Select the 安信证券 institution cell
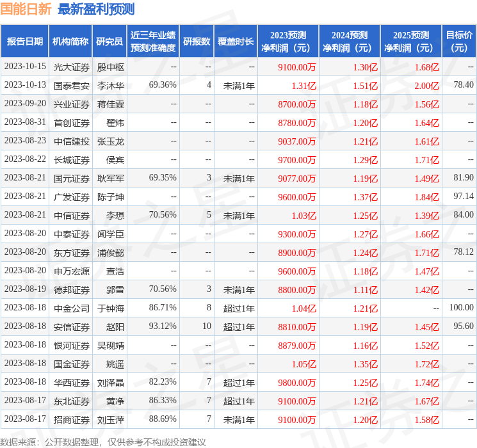 click(72, 327)
